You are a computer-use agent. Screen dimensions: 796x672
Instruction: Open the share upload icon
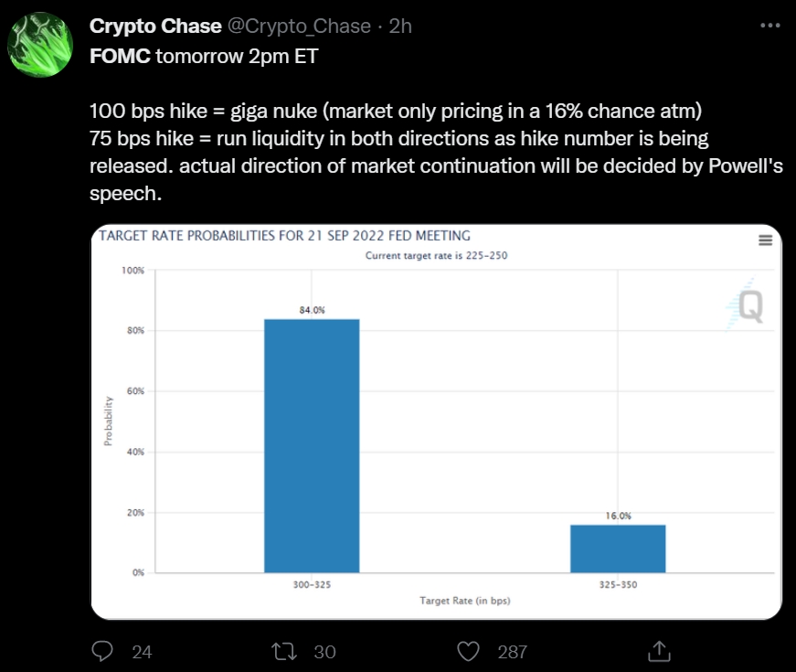660,651
